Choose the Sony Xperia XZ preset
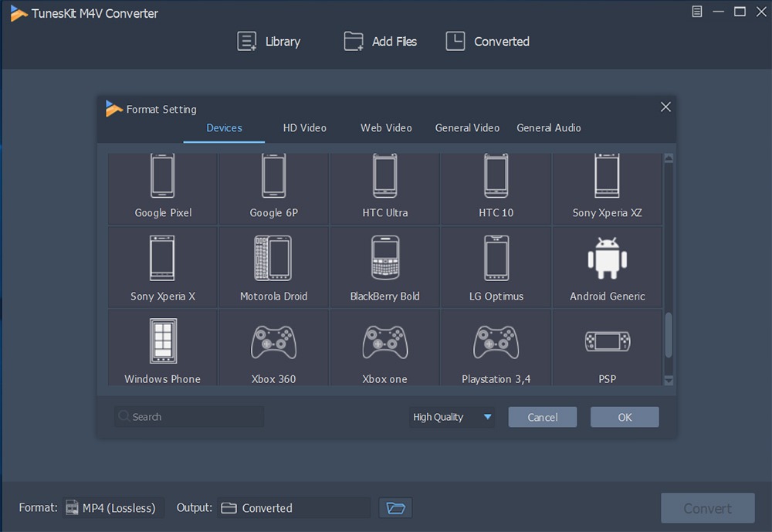The width and height of the screenshot is (772, 532). pyautogui.click(x=607, y=188)
